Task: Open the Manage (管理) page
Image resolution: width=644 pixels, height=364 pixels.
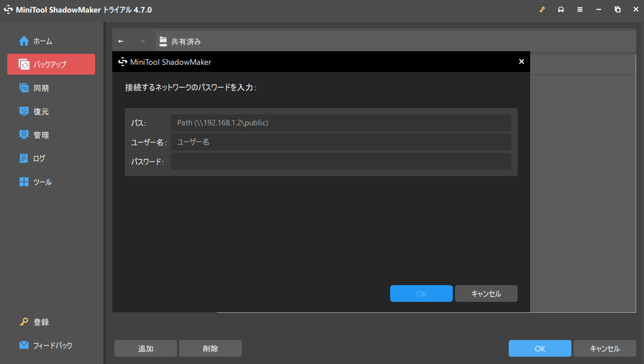Action: coord(51,135)
